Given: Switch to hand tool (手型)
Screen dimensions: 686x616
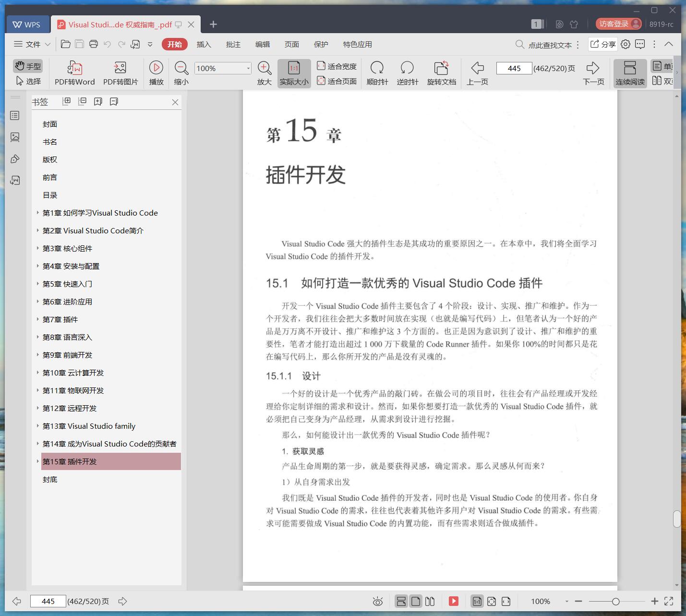Looking at the screenshot, I should [28, 66].
